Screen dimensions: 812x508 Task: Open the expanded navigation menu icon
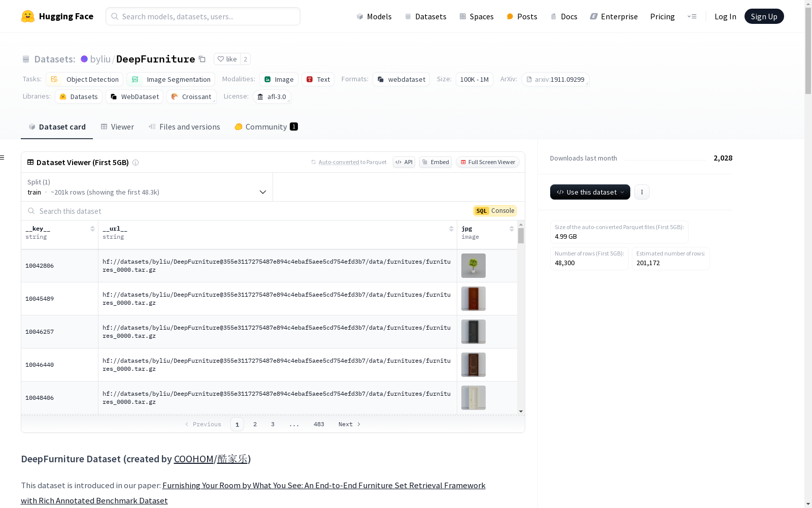(692, 16)
